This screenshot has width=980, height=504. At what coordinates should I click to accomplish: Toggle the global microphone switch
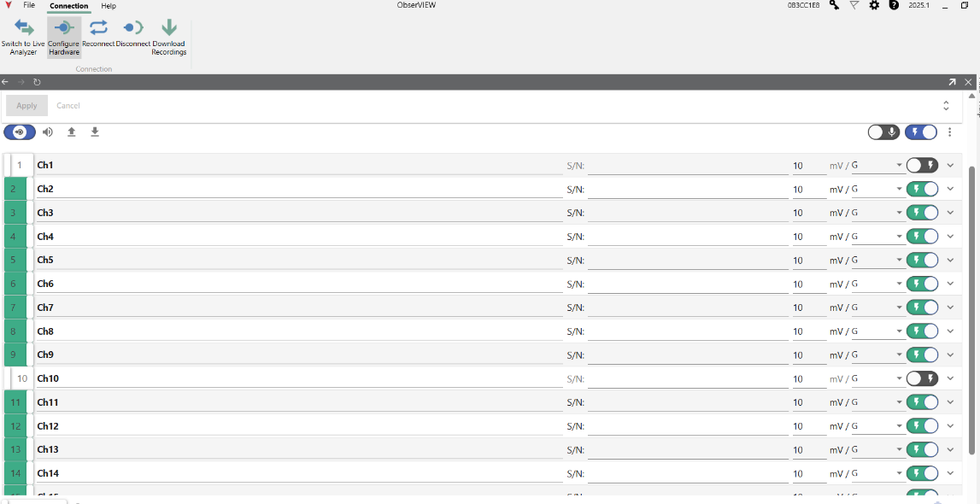(x=883, y=132)
